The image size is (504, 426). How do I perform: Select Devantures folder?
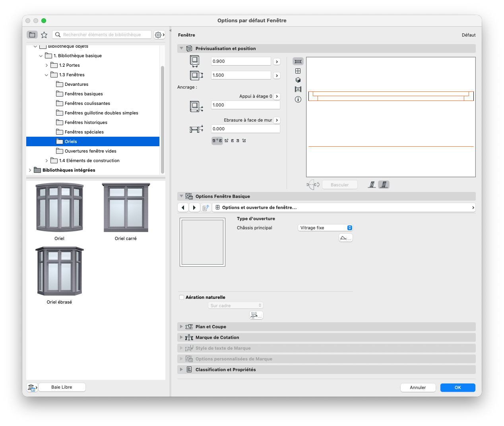76,84
